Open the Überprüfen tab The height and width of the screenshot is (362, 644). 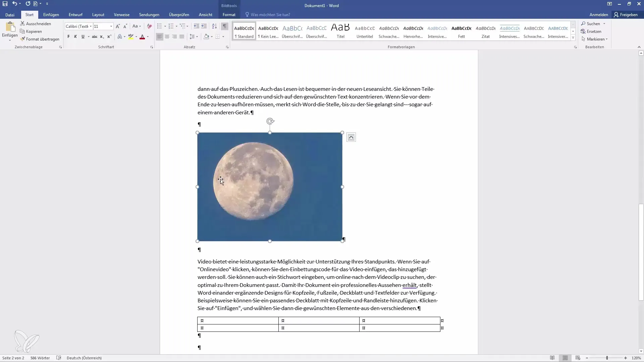(179, 15)
